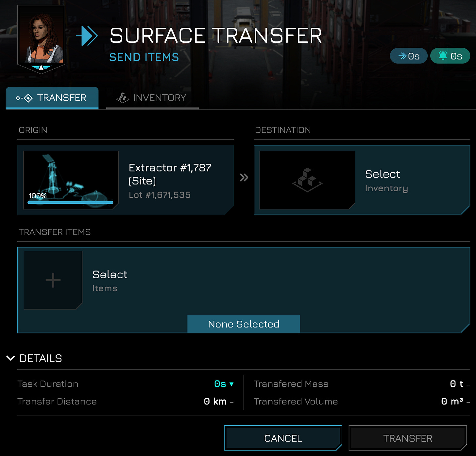The image size is (476, 456).
Task: Collapse the Details section chevron
Action: point(11,358)
